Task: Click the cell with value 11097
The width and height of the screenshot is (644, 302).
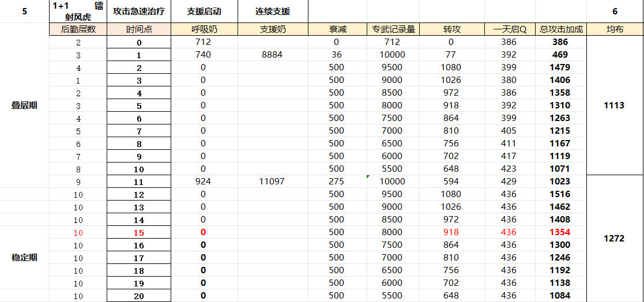Action: [273, 182]
